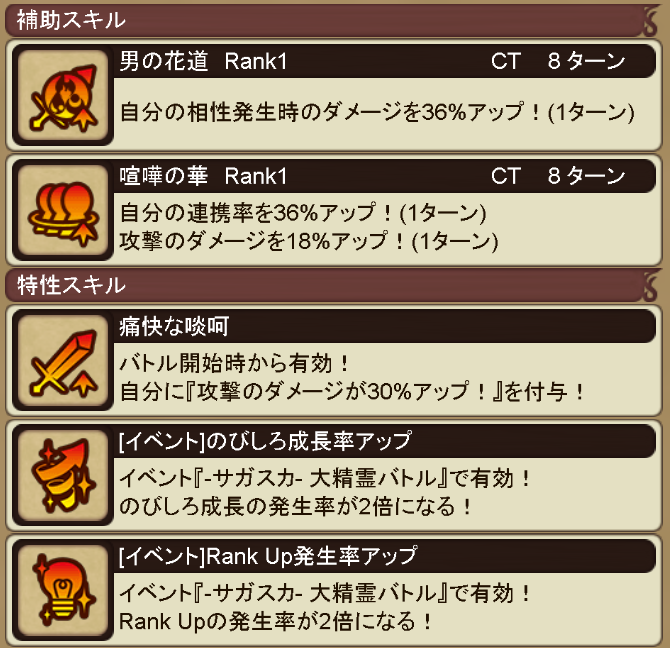Click CT 8ターン label on 喧嘩の華
The width and height of the screenshot is (670, 648).
pos(558,176)
